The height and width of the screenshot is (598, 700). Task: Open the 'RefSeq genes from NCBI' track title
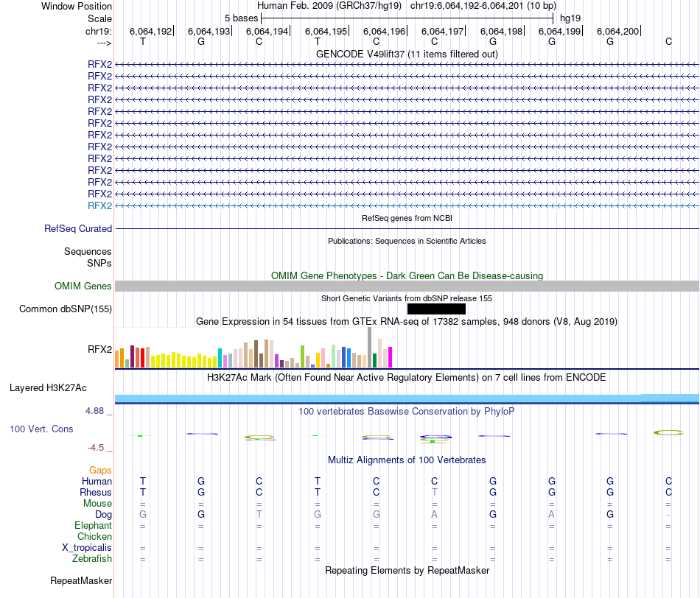(x=407, y=218)
